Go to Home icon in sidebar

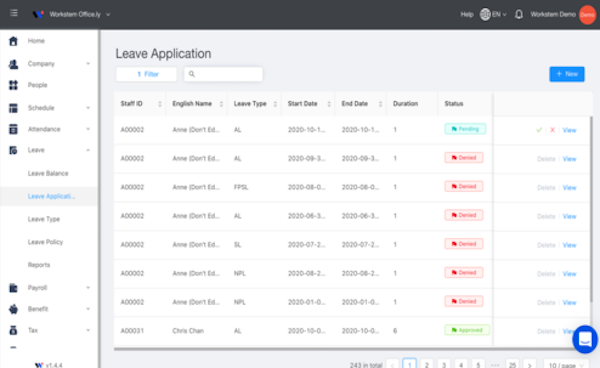pyautogui.click(x=13, y=41)
